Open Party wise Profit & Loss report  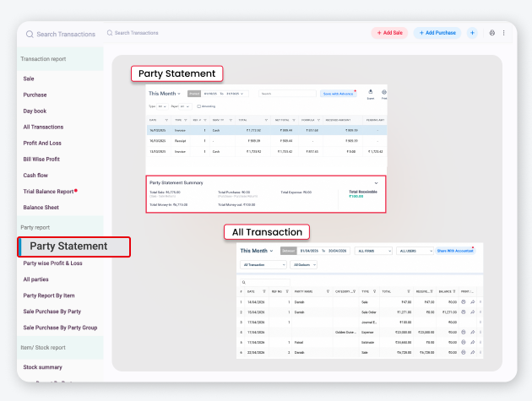[52, 263]
